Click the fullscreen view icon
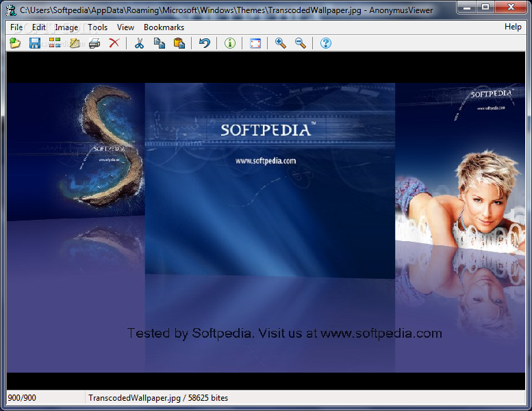Viewport: 532px width, 411px height. tap(255, 43)
